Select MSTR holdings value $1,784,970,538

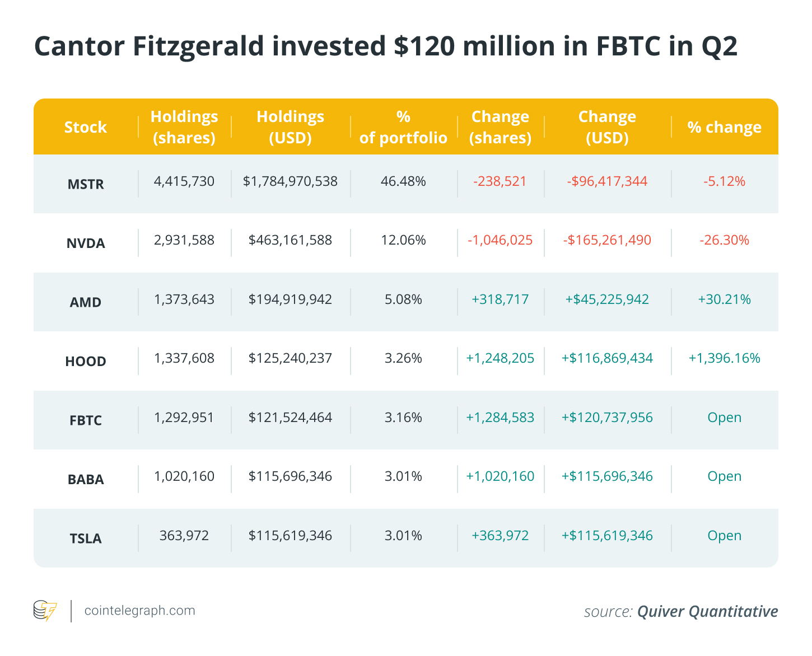(x=290, y=181)
